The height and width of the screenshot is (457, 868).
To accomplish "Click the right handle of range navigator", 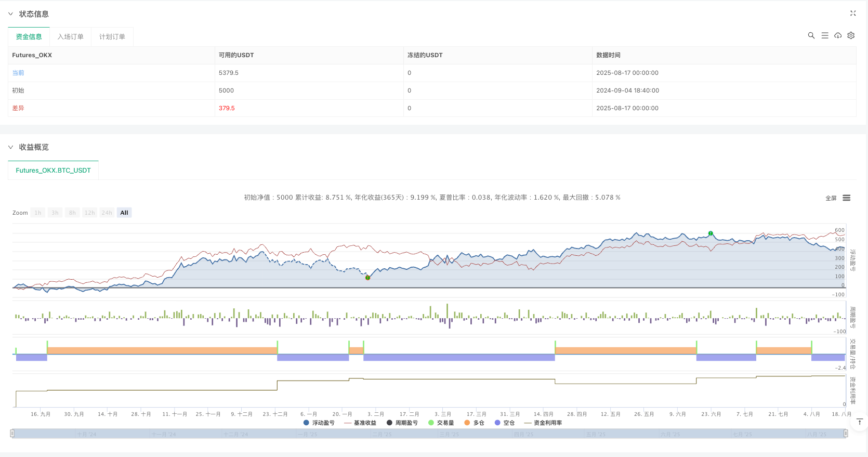I will pyautogui.click(x=846, y=434).
